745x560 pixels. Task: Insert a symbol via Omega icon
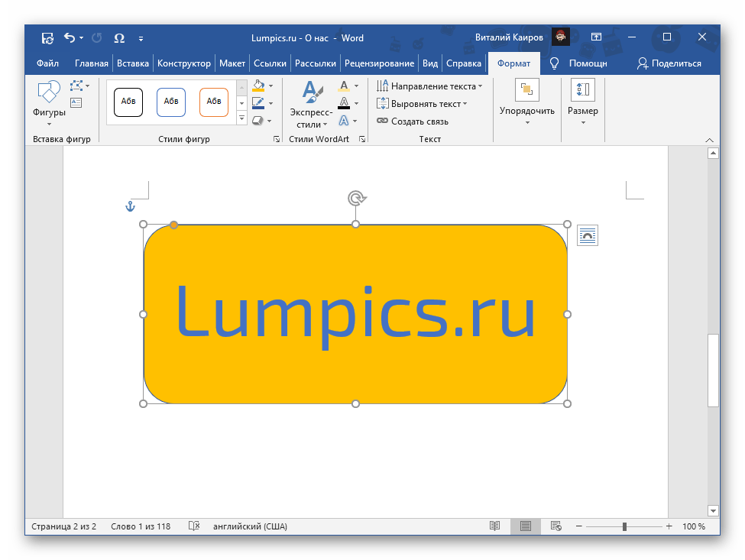pyautogui.click(x=119, y=38)
